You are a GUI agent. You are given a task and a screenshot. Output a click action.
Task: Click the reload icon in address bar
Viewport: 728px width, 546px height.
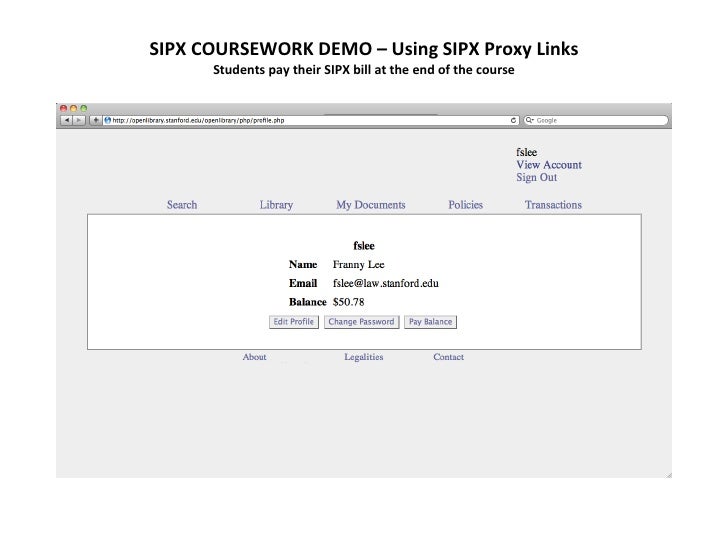(x=513, y=120)
